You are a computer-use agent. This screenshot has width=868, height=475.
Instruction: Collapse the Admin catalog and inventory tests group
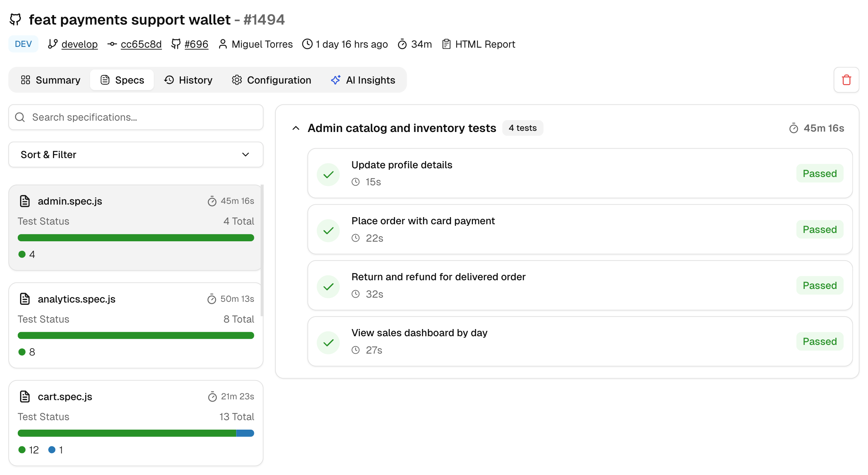(x=296, y=128)
